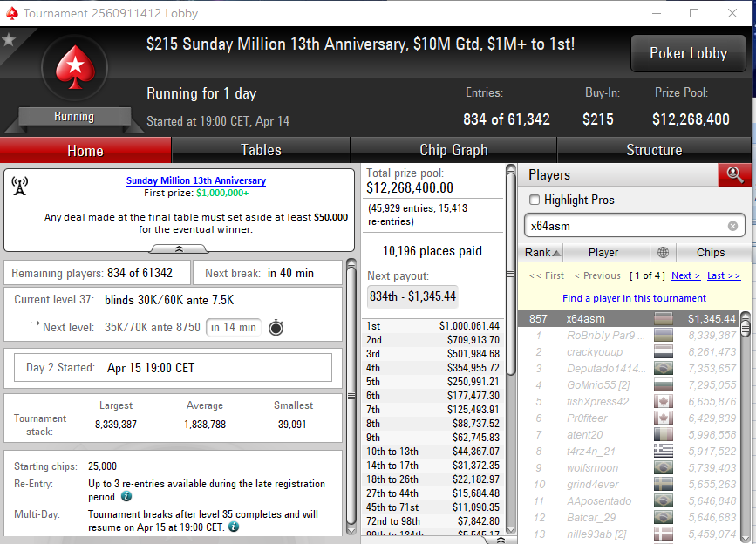The width and height of the screenshot is (756, 544).
Task: Click the favorite star icon at top-left corner
Action: coord(9,40)
